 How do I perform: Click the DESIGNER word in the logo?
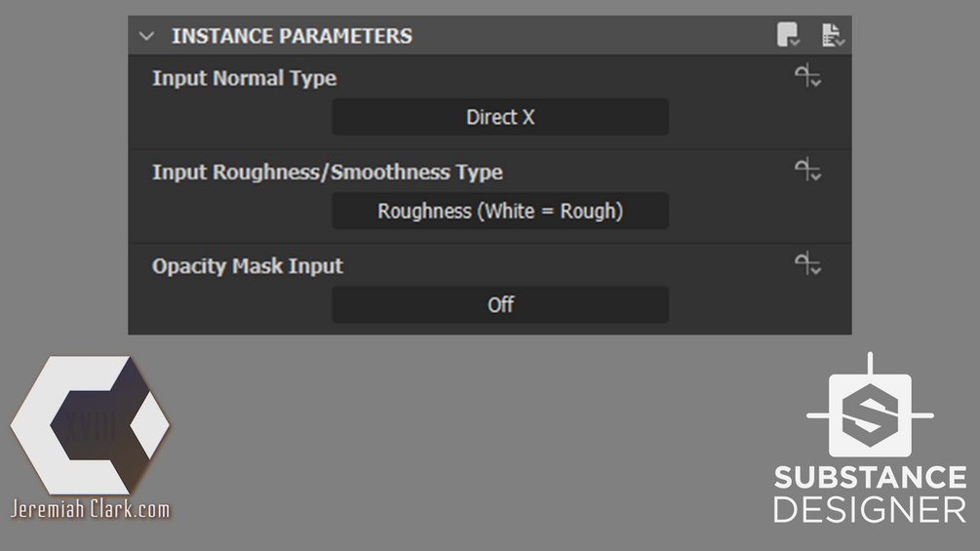click(x=870, y=509)
